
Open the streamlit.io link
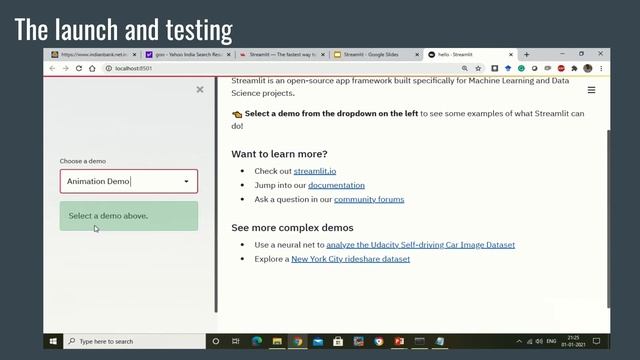(315, 171)
